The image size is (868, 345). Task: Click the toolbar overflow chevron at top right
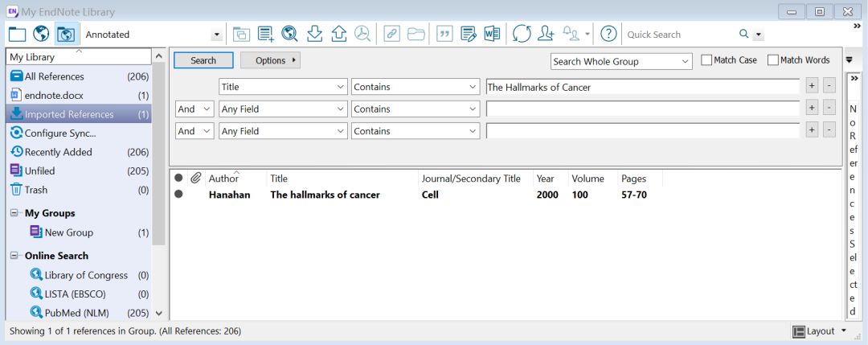click(858, 26)
